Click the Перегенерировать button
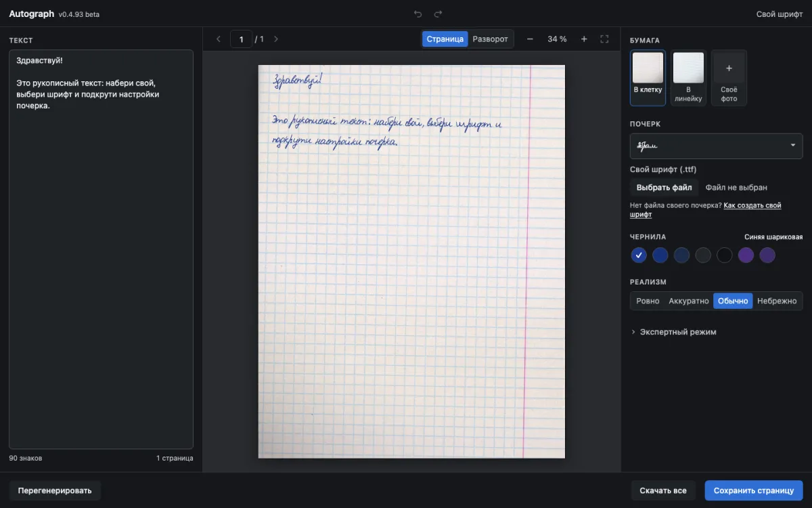Viewport: 812px width, 508px height. pos(55,490)
